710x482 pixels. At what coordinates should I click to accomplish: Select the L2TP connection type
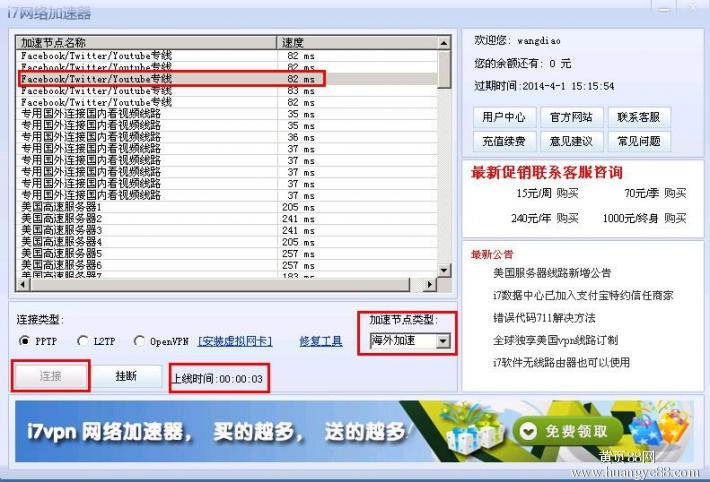82,341
